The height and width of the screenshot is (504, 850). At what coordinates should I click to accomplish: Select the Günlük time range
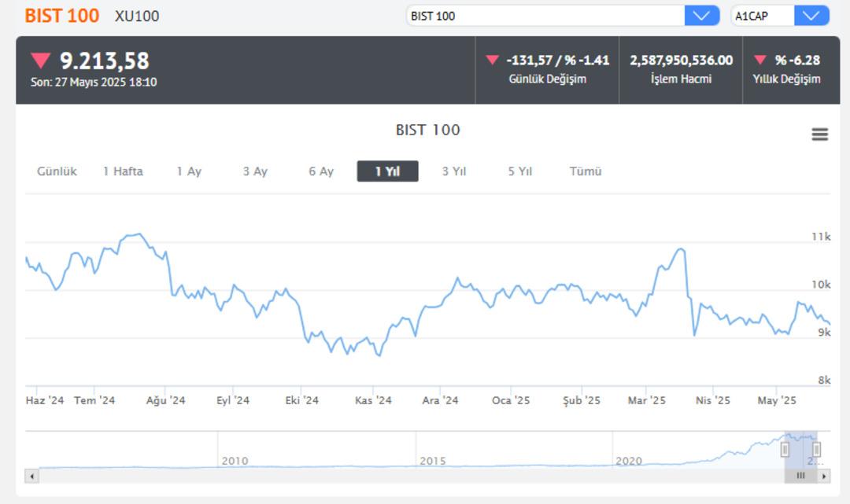click(x=57, y=171)
